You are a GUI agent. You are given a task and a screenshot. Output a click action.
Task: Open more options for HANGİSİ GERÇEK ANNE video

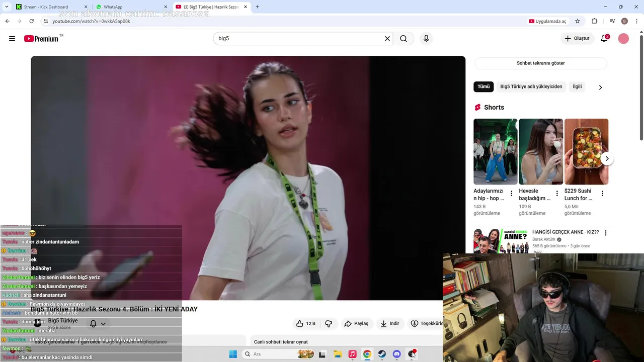click(x=606, y=233)
